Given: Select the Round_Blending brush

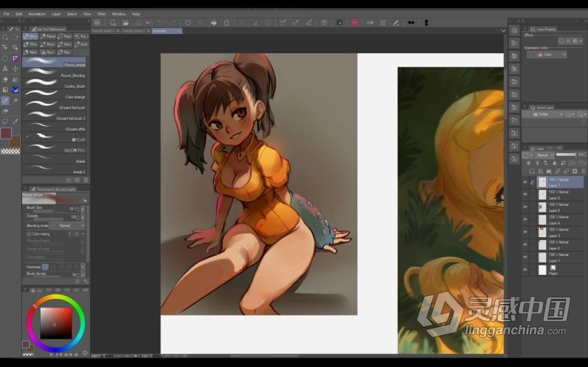Looking at the screenshot, I should (54, 73).
